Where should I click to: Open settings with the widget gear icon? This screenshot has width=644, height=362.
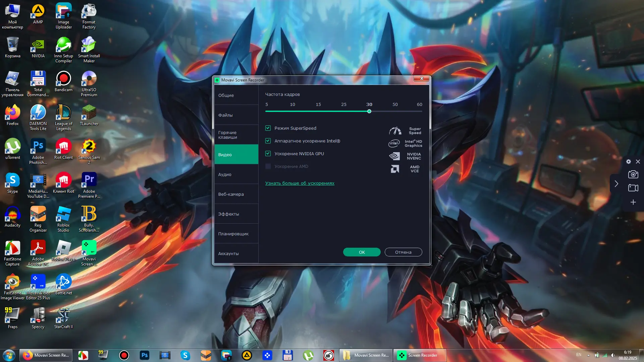[628, 162]
